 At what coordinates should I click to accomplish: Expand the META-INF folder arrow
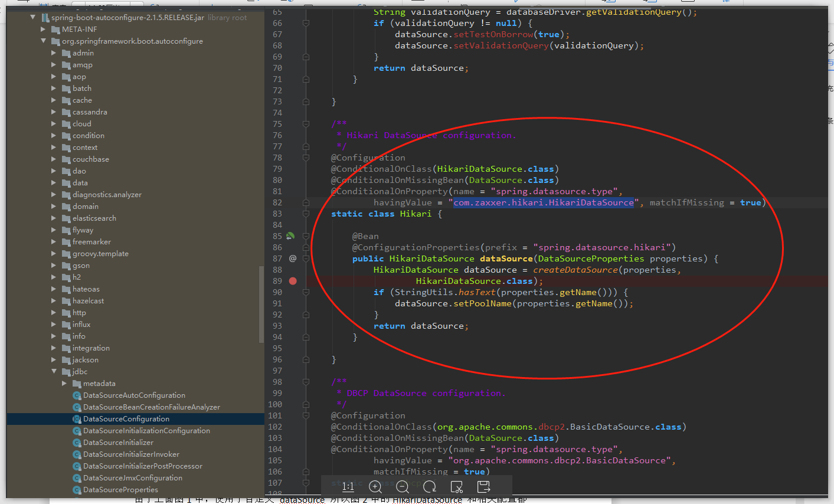click(43, 30)
